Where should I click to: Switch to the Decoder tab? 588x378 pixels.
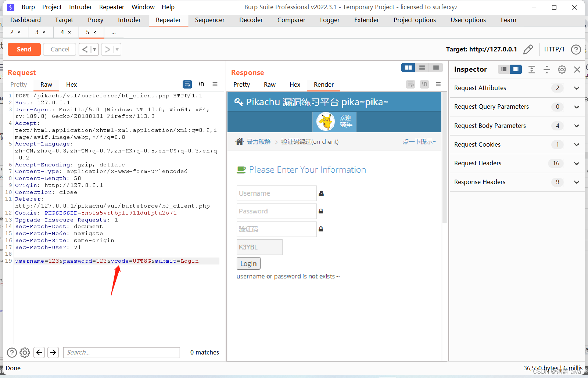pyautogui.click(x=251, y=20)
